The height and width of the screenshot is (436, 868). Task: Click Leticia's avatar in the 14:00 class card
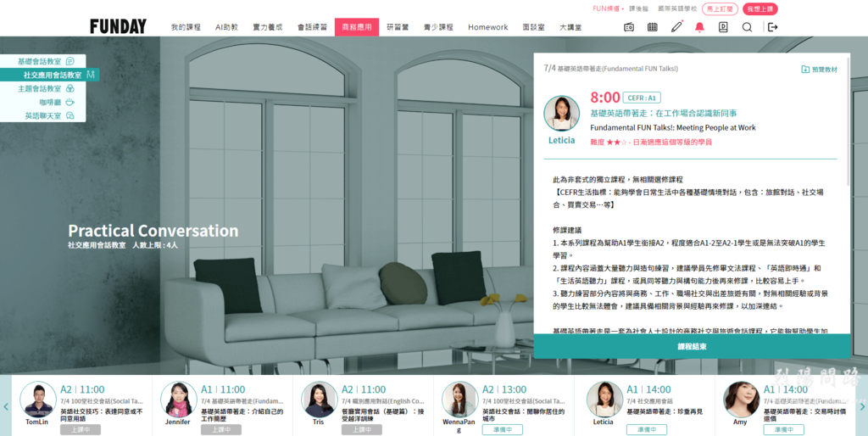point(604,400)
